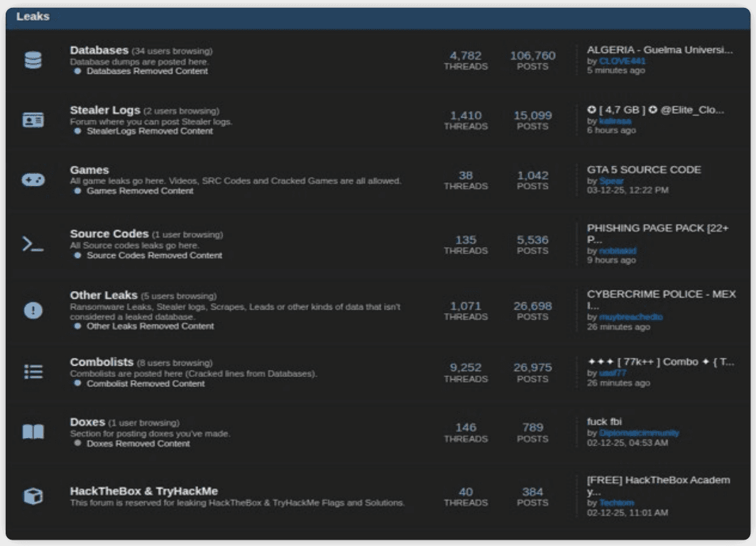Open Other Leaks Removed Content subforum
The width and height of the screenshot is (756, 546).
[150, 326]
